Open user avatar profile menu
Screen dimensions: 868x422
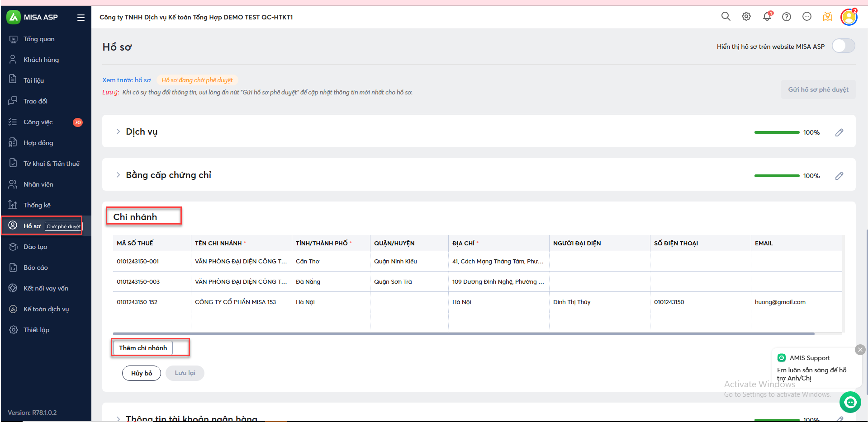(849, 17)
